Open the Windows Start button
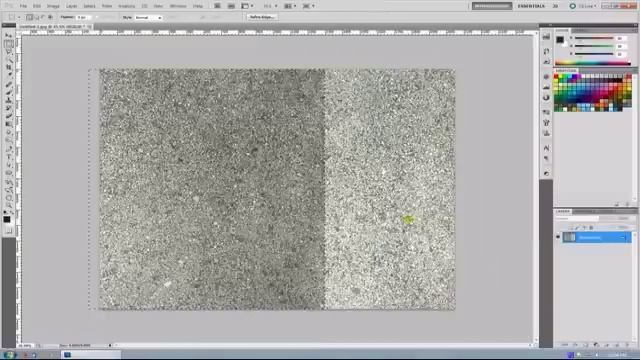The width and height of the screenshot is (640, 360). point(9,355)
